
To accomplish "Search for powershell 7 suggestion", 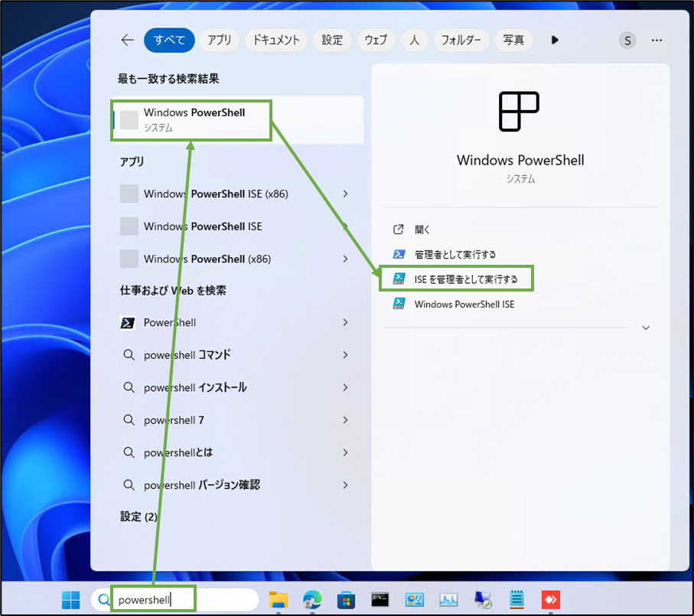I will pos(174,420).
